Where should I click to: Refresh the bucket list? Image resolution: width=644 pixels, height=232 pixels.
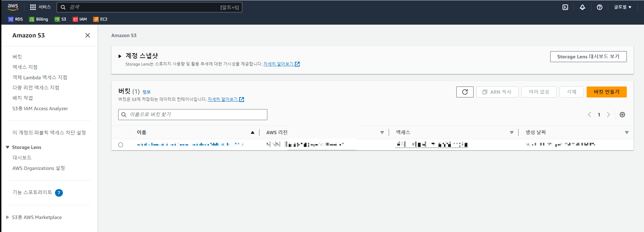point(465,92)
